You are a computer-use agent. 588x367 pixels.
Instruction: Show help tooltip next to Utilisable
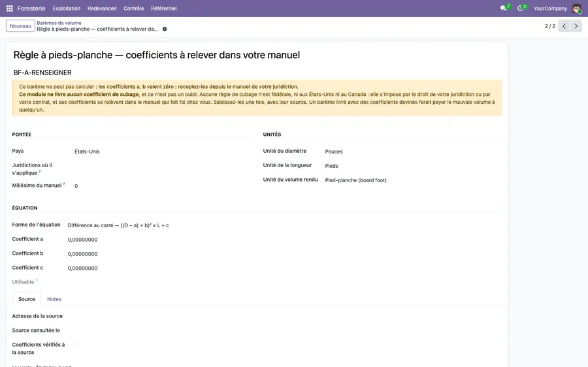37,280
